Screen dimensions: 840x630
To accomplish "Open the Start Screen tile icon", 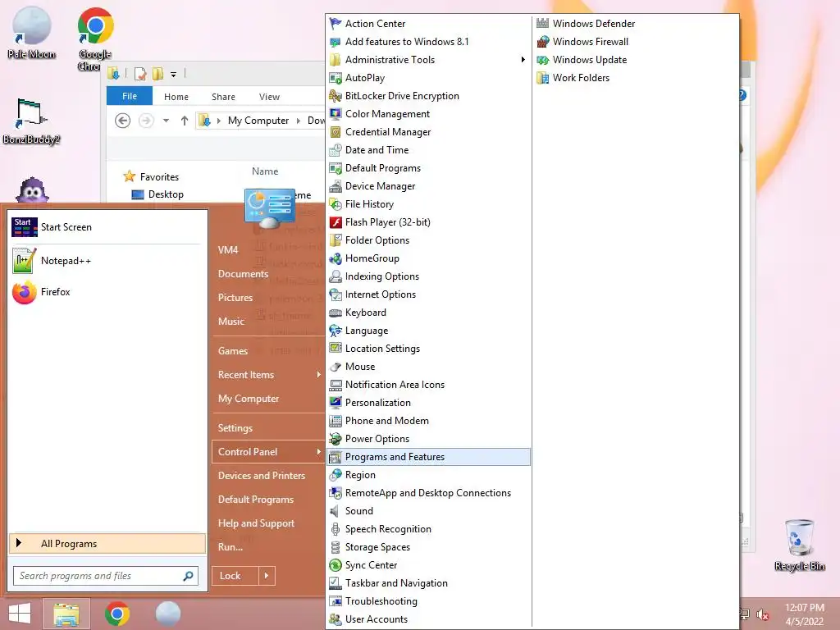I will point(25,227).
